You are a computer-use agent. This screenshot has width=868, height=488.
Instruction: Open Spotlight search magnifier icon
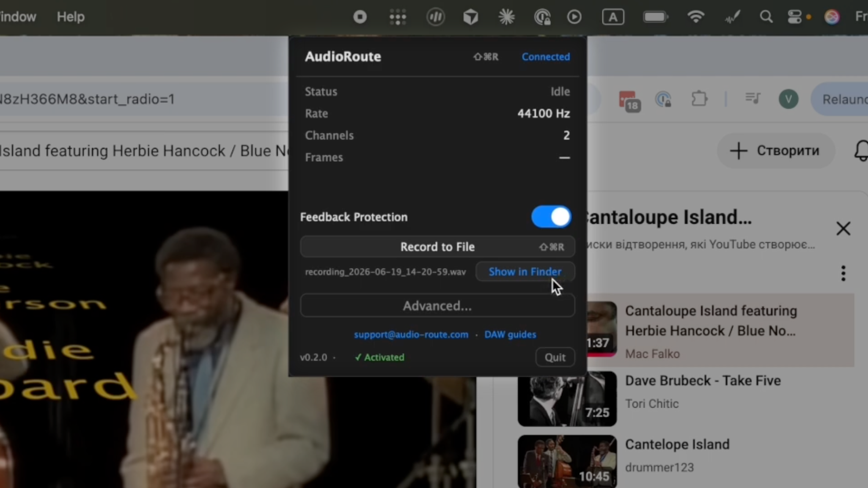766,17
